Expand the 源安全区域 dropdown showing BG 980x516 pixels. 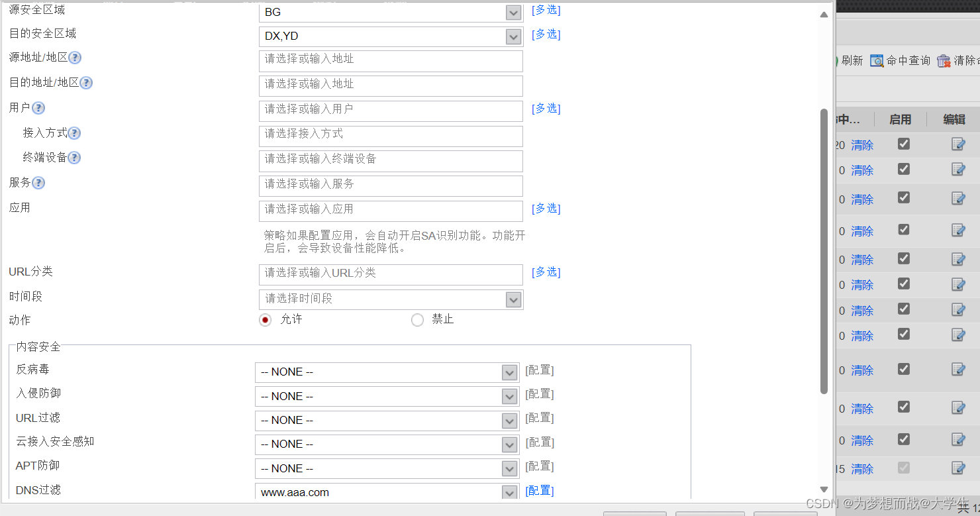[x=514, y=12]
